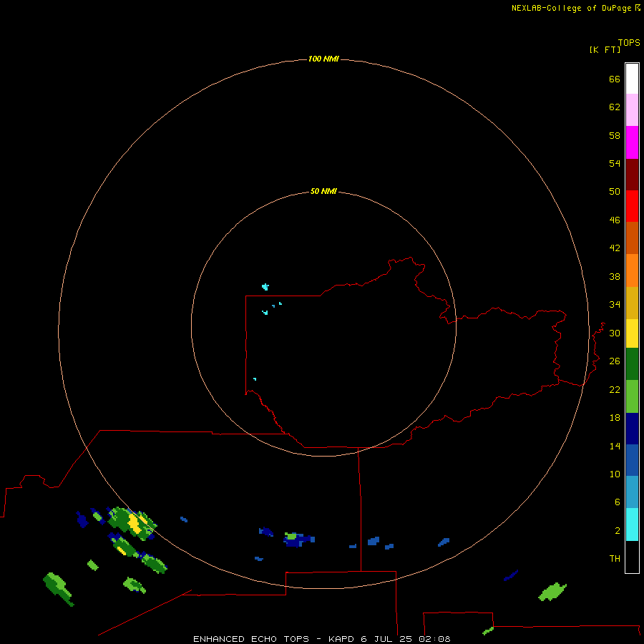This screenshot has width=644, height=644.
Task: Click the legend value "30"
Action: pos(615,333)
